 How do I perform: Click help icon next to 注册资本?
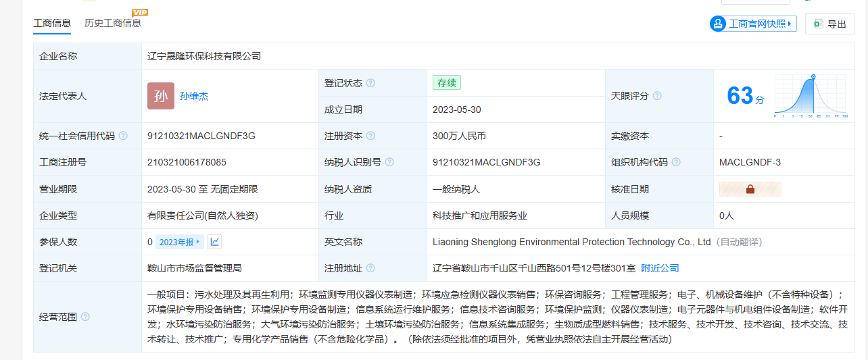point(370,136)
